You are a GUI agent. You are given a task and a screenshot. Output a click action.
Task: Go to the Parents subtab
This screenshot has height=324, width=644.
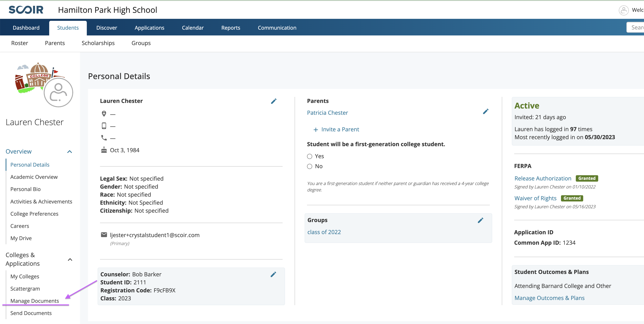(x=55, y=43)
